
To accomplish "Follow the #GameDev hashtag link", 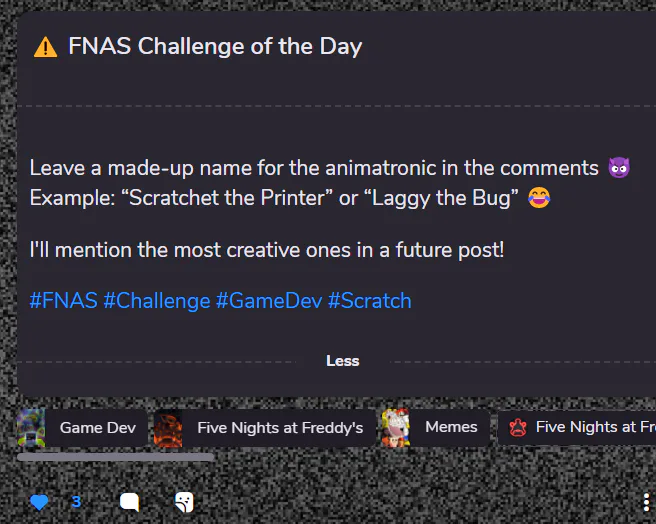I will click(268, 301).
